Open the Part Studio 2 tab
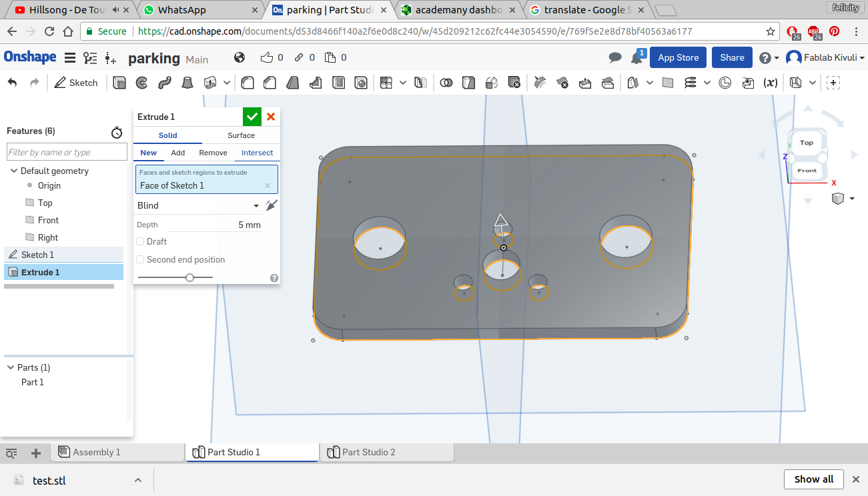868x496 pixels. [x=368, y=452]
